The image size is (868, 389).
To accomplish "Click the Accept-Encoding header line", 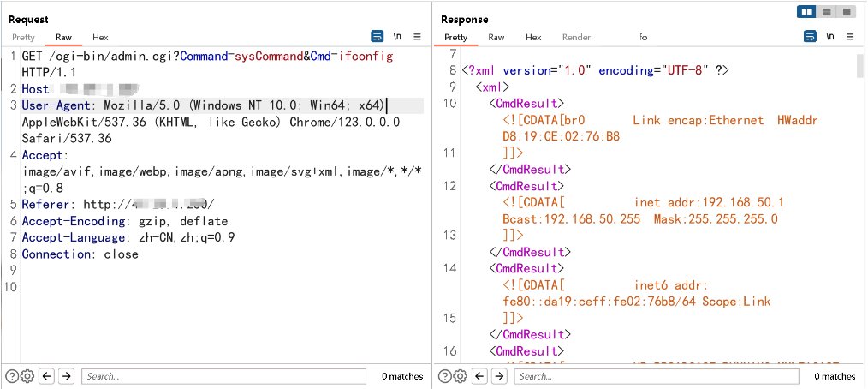I will [125, 222].
